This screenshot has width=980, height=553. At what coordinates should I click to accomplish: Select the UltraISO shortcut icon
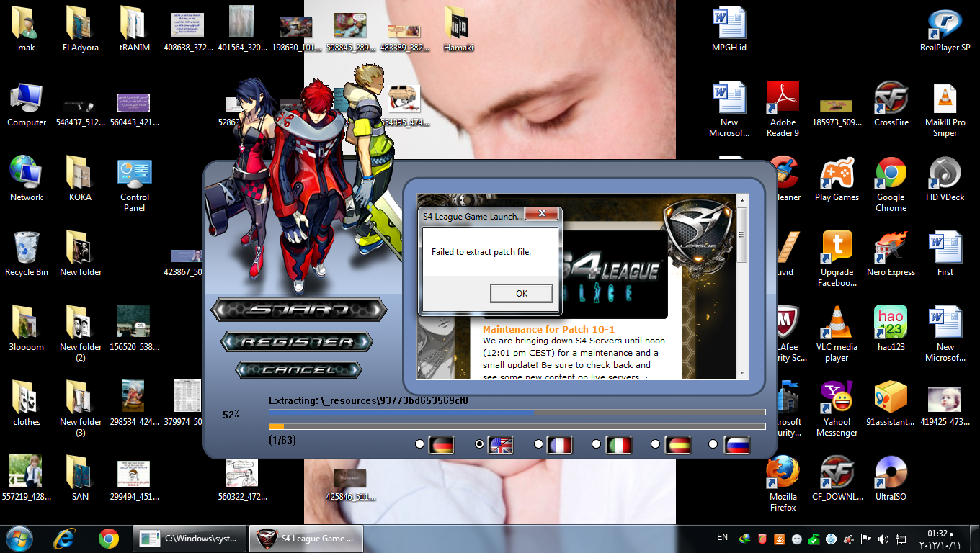891,479
